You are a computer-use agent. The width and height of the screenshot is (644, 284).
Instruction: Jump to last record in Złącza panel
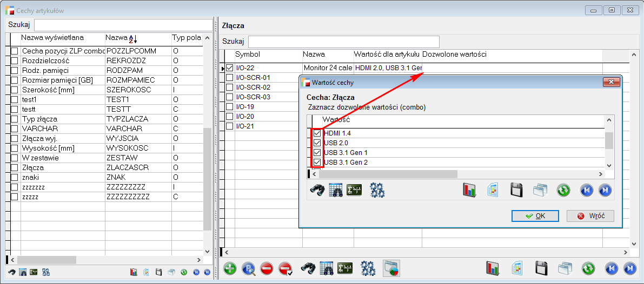629,268
